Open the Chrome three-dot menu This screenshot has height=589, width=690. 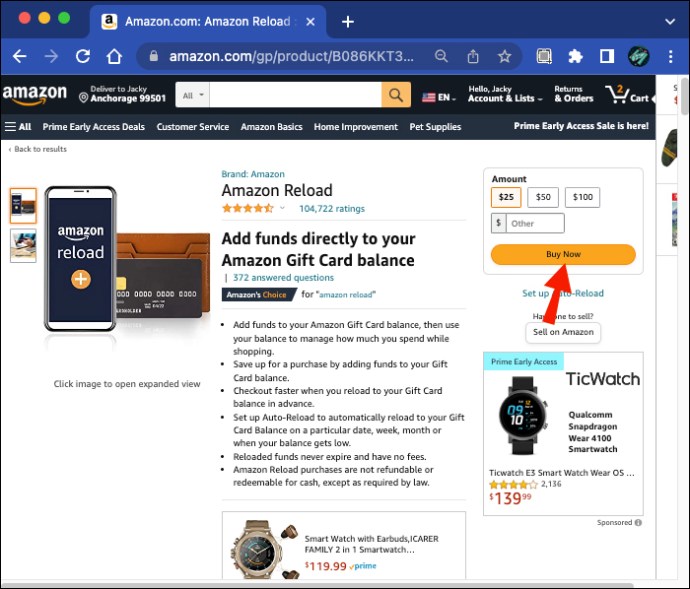(x=670, y=56)
